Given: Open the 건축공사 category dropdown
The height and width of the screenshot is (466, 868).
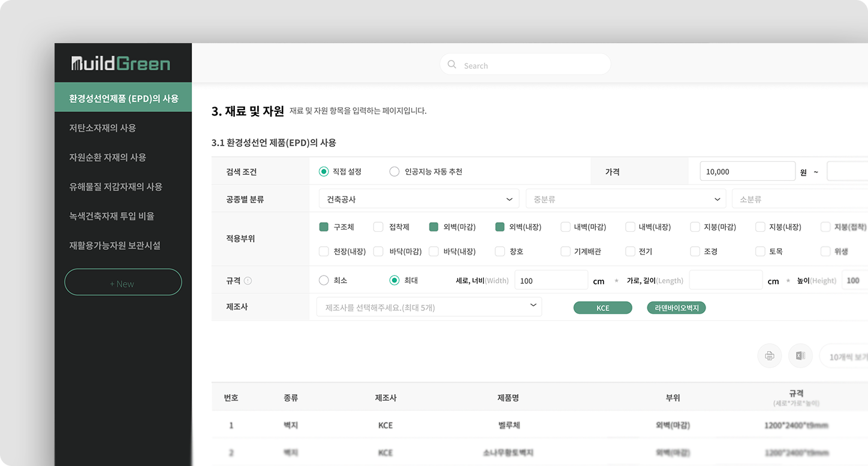Looking at the screenshot, I should point(418,198).
